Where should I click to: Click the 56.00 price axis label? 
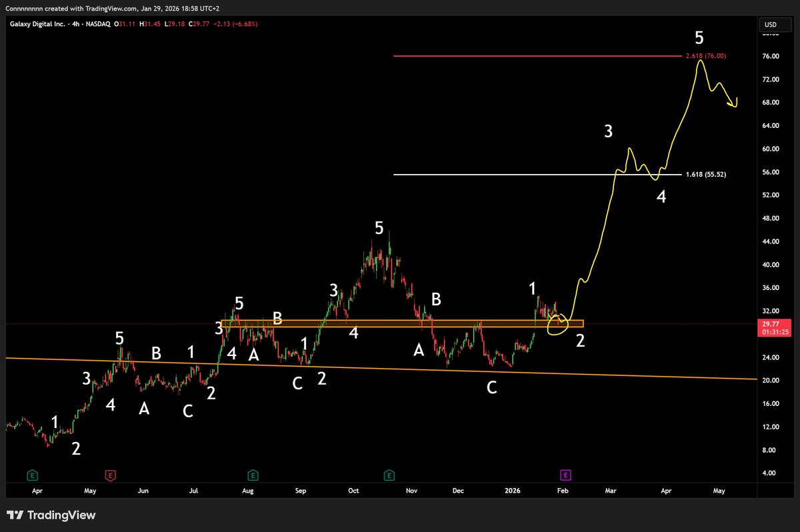pyautogui.click(x=771, y=172)
